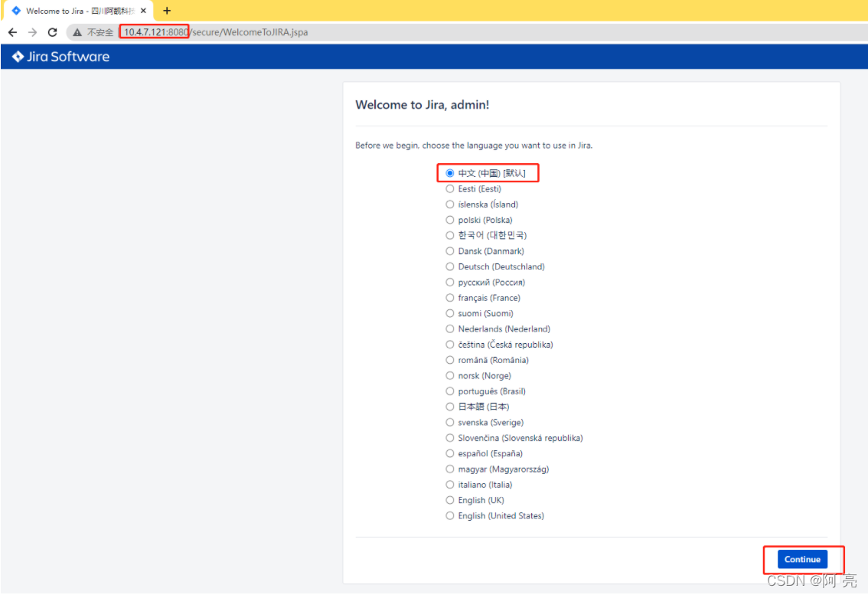Click the Continue button
868x595 pixels.
[802, 560]
